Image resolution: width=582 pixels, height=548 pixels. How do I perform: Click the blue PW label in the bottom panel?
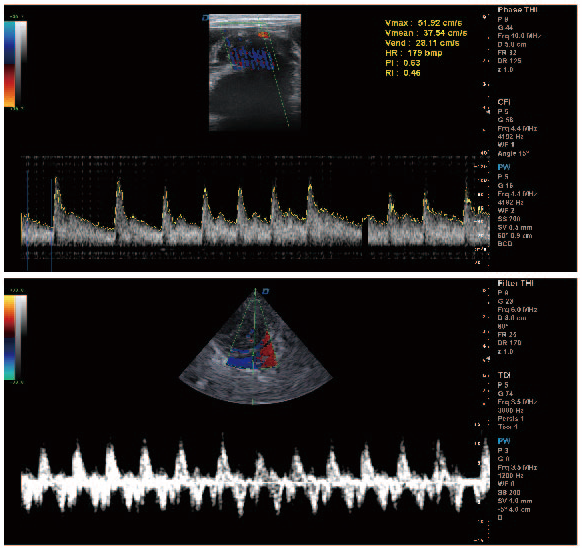504,441
